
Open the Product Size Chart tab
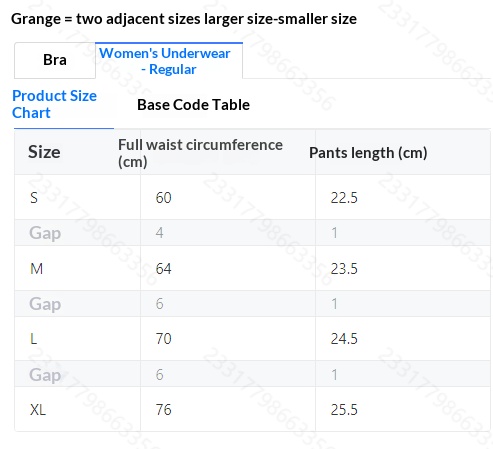54,104
